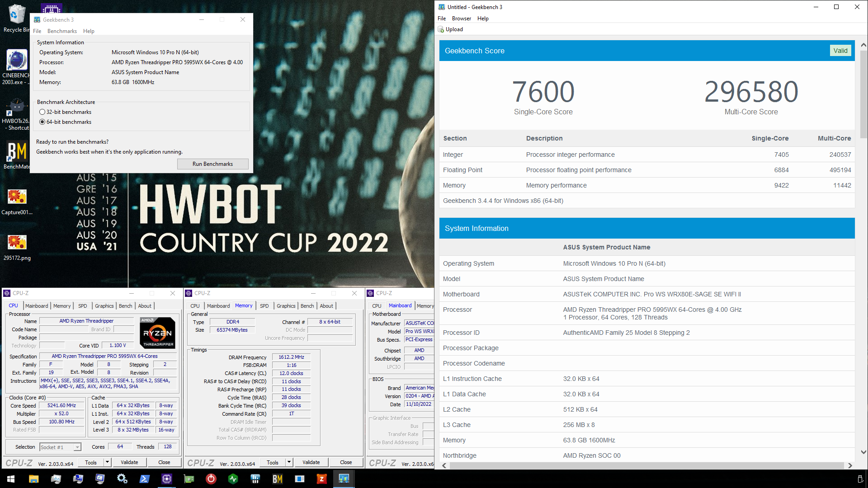Open the green heartbeat monitor taskbar icon
This screenshot has width=868, height=488.
point(233,479)
